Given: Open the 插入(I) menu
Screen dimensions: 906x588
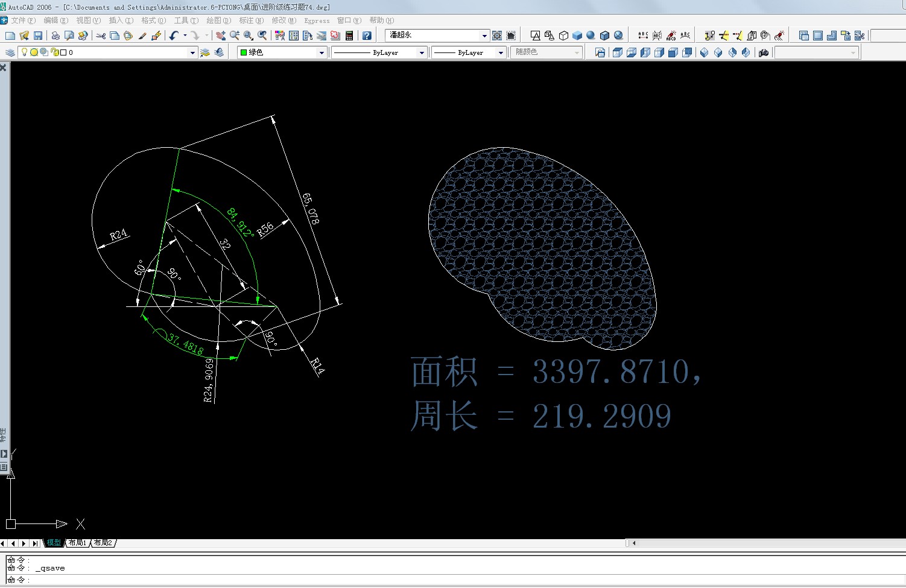Looking at the screenshot, I should point(121,21).
